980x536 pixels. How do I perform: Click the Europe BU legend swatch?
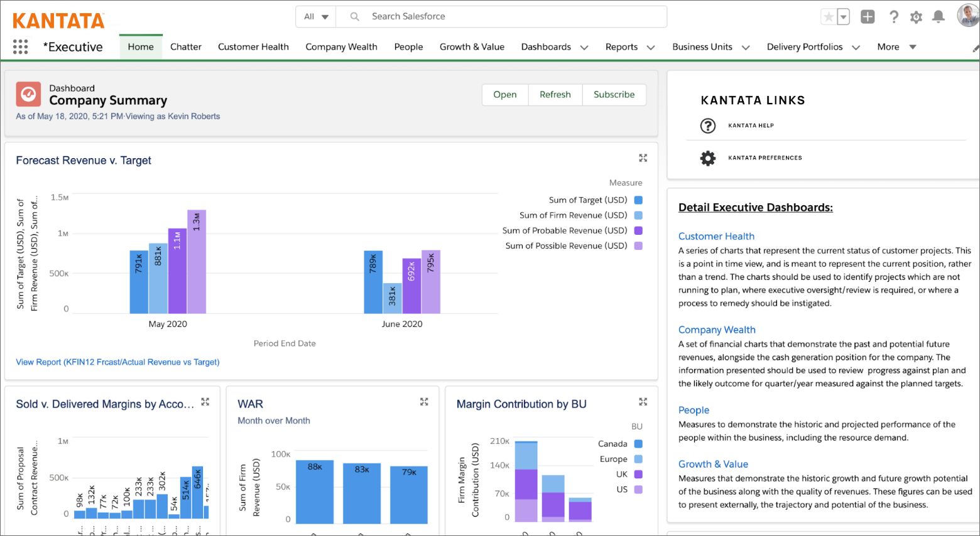click(x=638, y=459)
